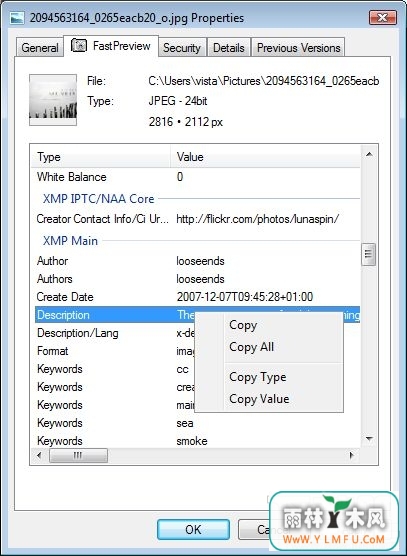Click the OK button
This screenshot has height=556, width=407.
(x=193, y=529)
